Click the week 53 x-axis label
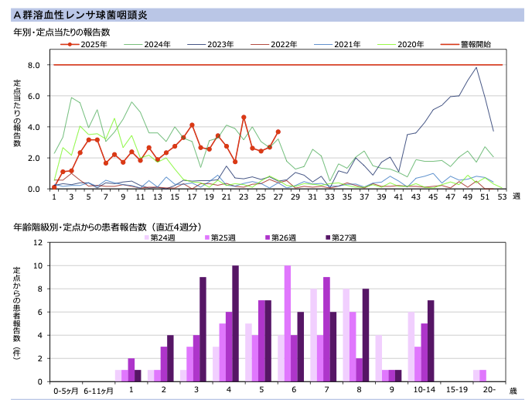Image resolution: width=532 pixels, height=400 pixels. tap(502, 197)
